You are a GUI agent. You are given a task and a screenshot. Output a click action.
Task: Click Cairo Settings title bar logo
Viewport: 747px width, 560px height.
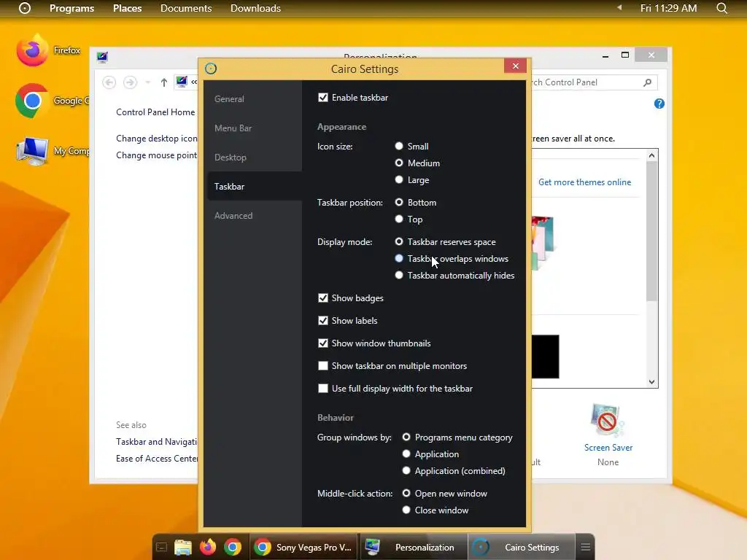tap(211, 69)
